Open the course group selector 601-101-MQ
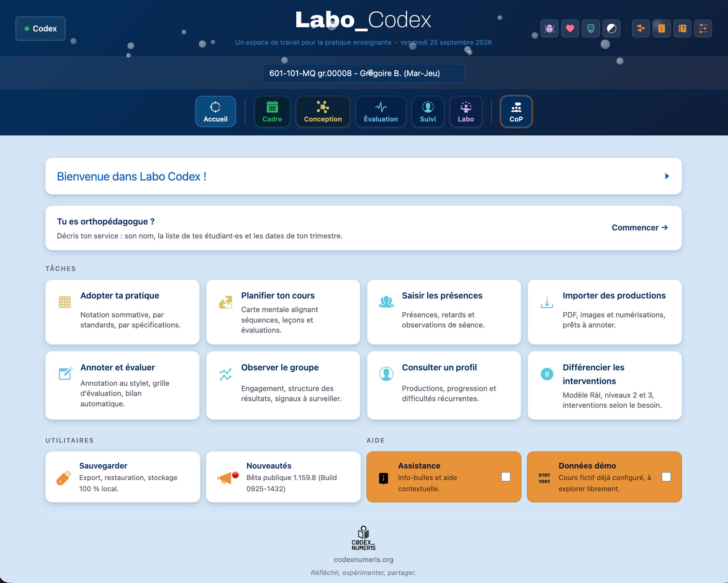Viewport: 728px width, 583px height. pyautogui.click(x=363, y=73)
